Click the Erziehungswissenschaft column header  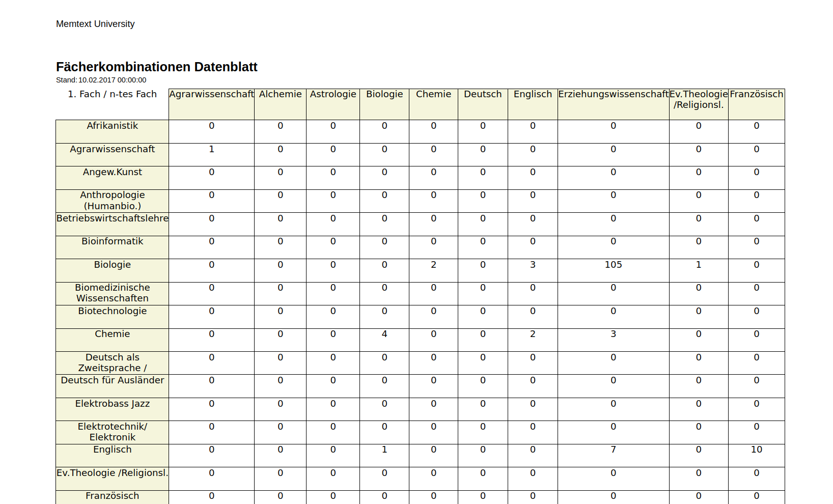(613, 94)
